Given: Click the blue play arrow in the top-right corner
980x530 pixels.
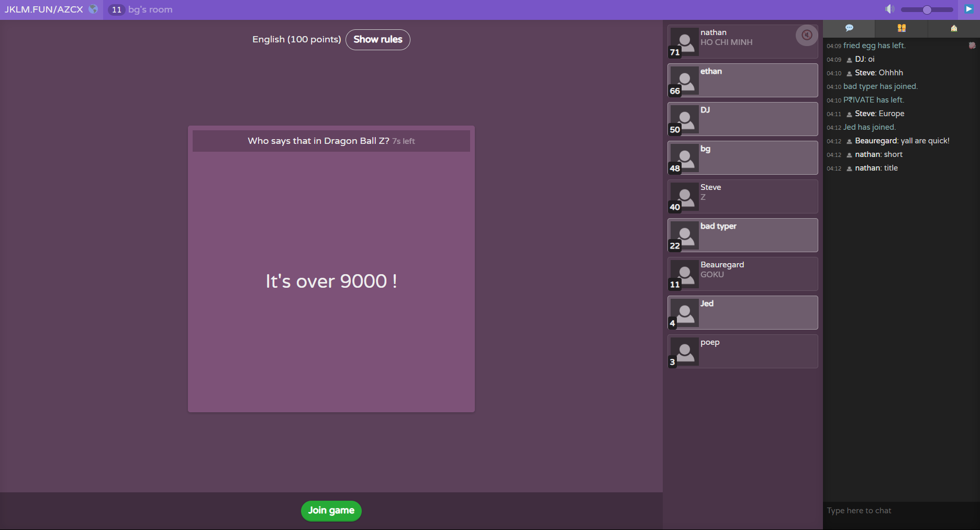Looking at the screenshot, I should click(968, 9).
